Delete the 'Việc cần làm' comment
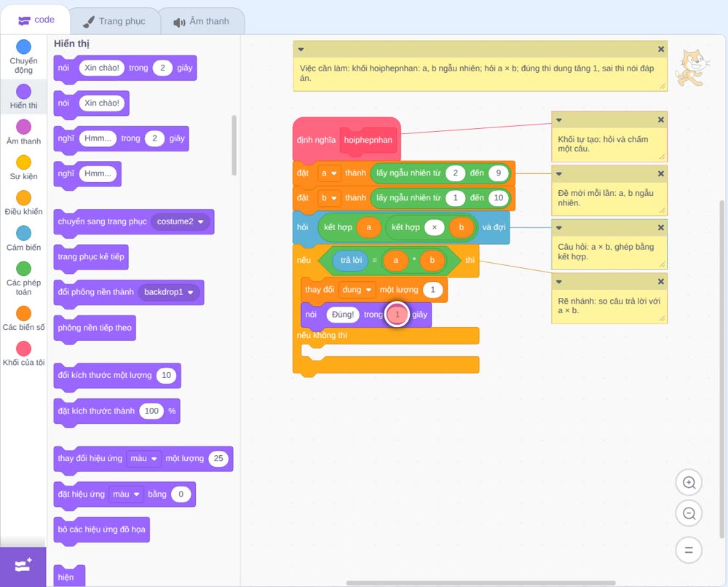Viewport: 728px width, 587px height. pyautogui.click(x=661, y=50)
